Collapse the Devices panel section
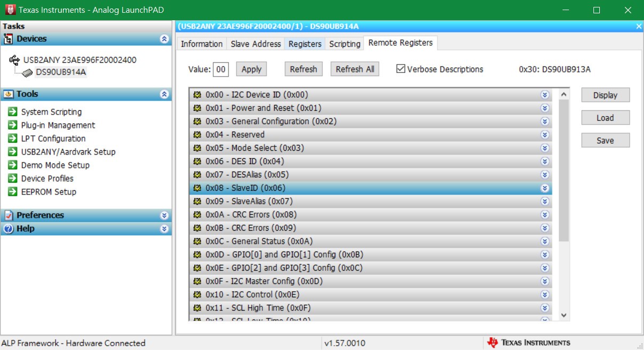 tap(164, 39)
